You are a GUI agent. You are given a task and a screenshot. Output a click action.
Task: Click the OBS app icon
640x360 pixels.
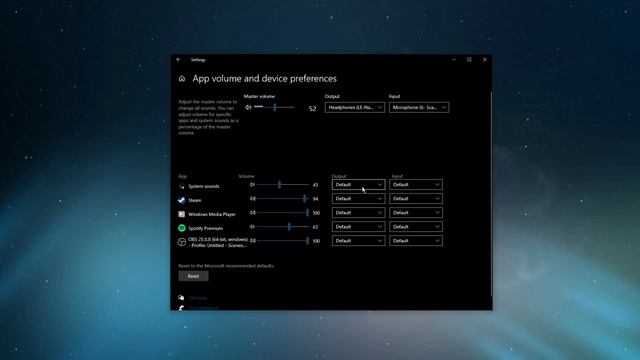pos(182,242)
